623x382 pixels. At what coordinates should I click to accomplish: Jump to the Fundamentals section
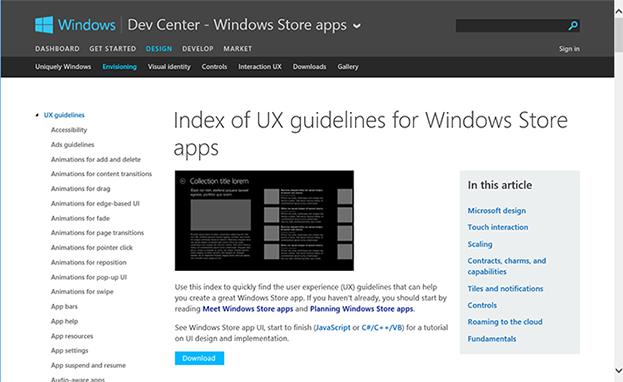[492, 339]
